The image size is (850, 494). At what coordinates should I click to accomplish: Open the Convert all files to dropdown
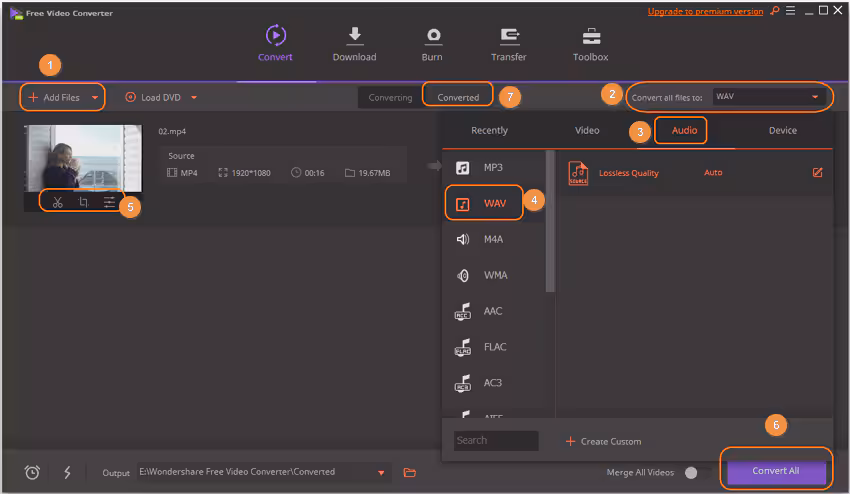768,97
